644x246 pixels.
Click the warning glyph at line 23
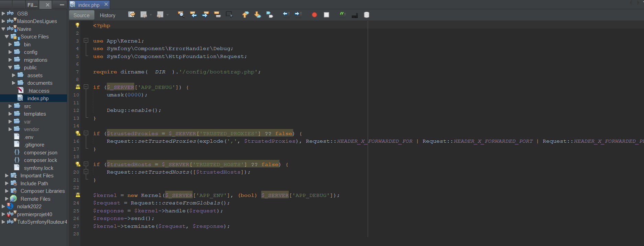(x=78, y=195)
